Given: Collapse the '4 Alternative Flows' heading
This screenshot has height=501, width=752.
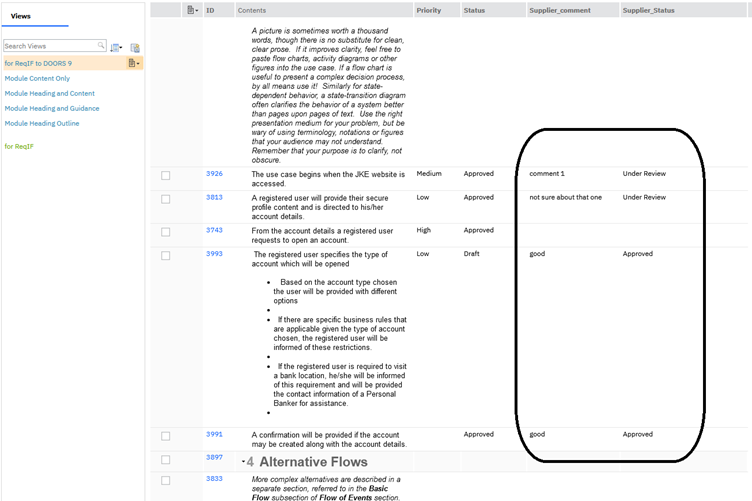Looking at the screenshot, I should coord(243,463).
